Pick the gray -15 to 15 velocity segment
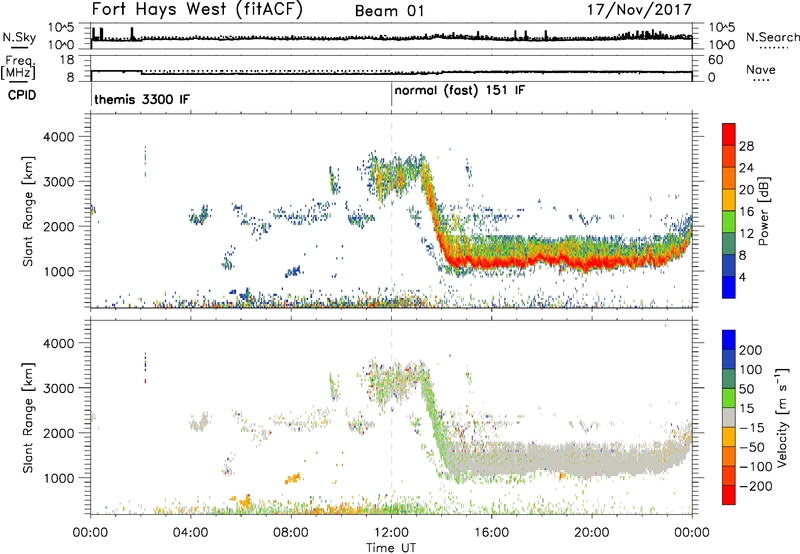Viewport: 800px width, 554px height. (729, 418)
